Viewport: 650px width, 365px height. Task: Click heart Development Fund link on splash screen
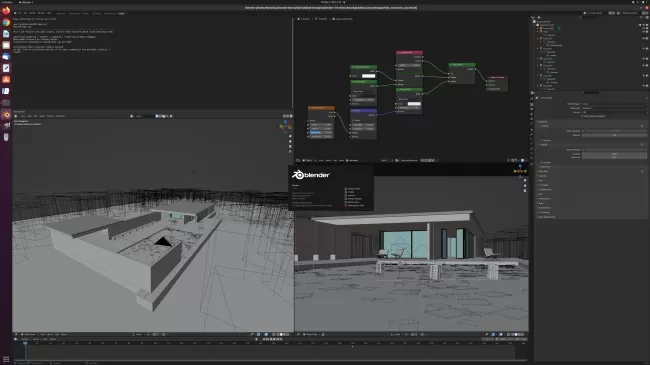click(x=354, y=205)
